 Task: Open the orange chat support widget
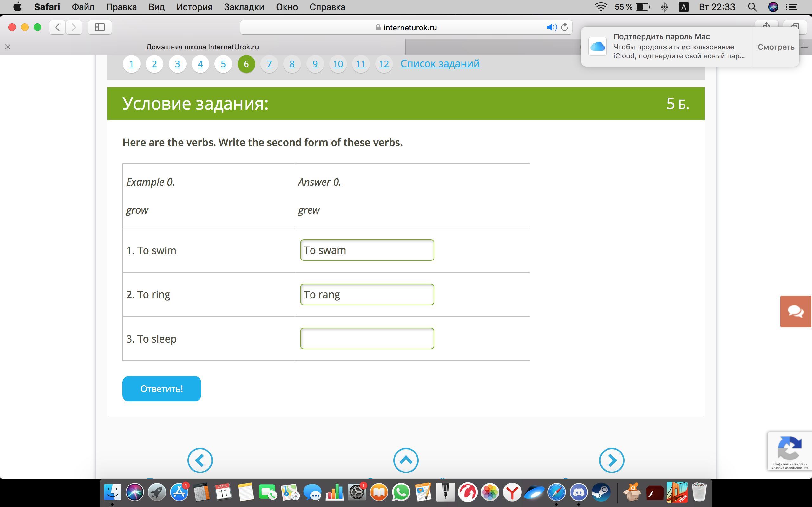[796, 311]
